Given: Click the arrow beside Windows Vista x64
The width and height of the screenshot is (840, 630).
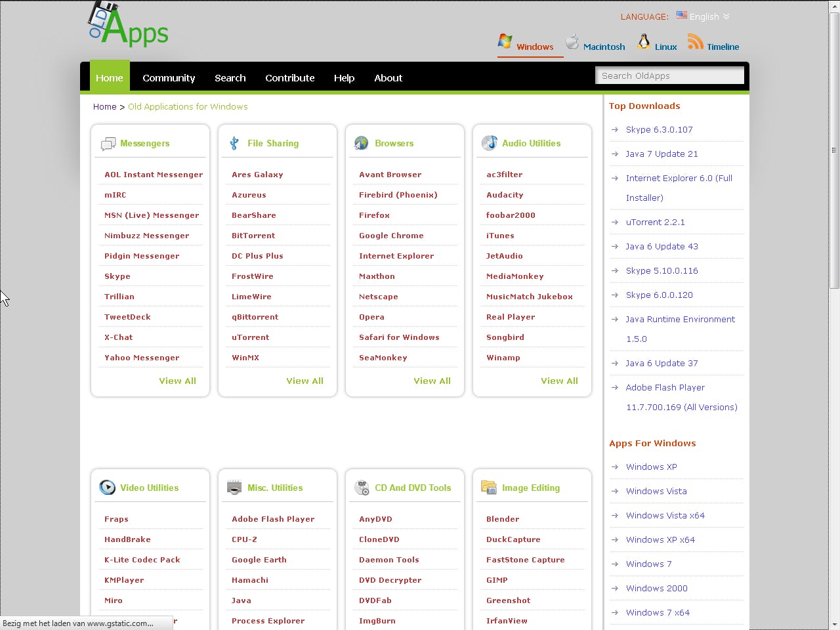Looking at the screenshot, I should tap(615, 516).
